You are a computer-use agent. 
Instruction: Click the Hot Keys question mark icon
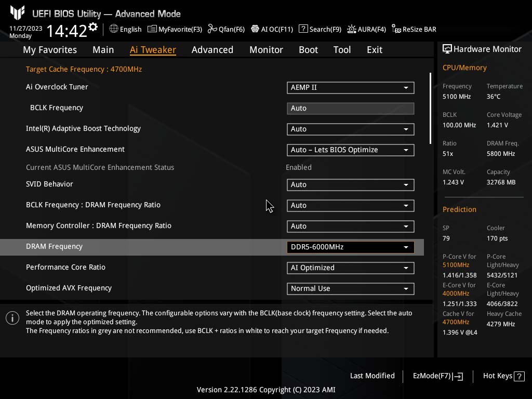[x=519, y=376]
